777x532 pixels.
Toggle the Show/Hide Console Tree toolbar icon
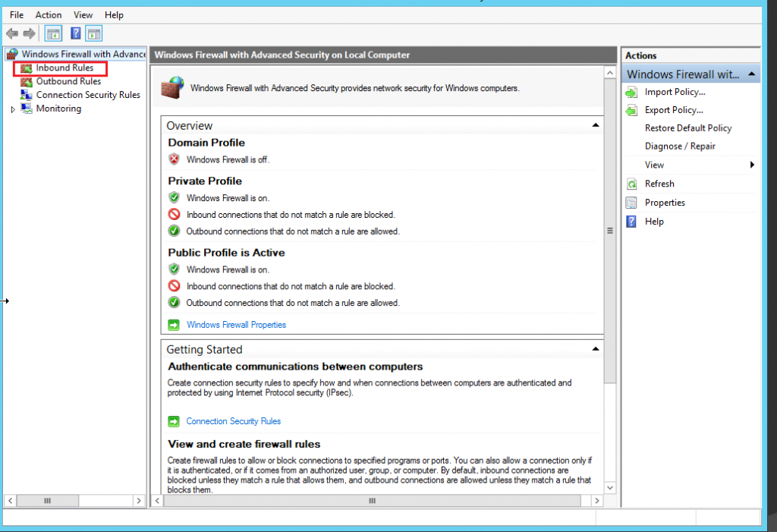tap(54, 33)
